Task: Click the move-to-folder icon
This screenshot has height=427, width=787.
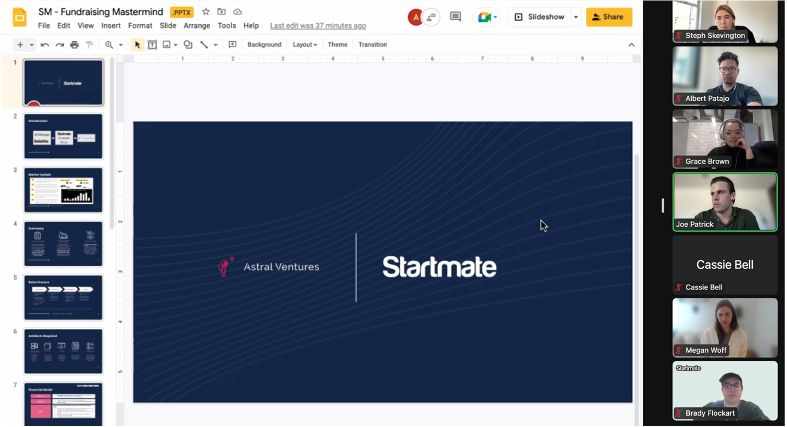Action: (x=221, y=12)
